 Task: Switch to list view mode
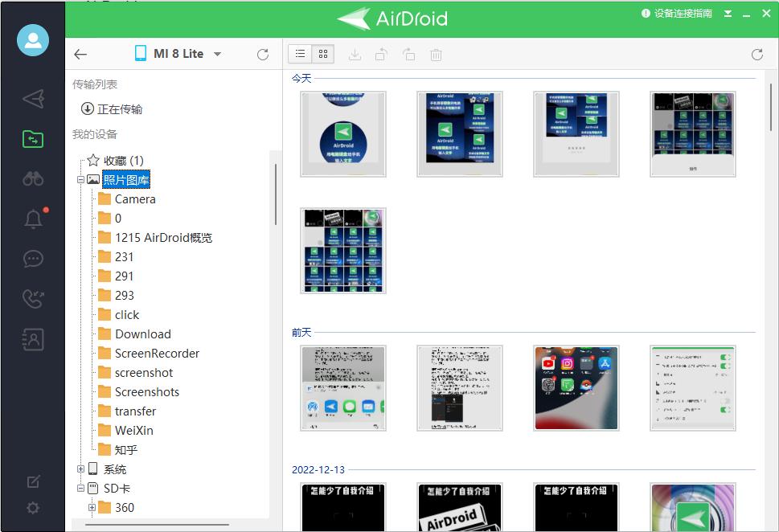tap(300, 54)
